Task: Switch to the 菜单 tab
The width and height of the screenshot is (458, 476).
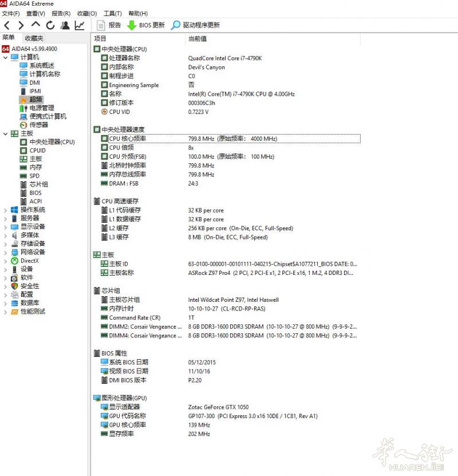Action: (x=9, y=38)
